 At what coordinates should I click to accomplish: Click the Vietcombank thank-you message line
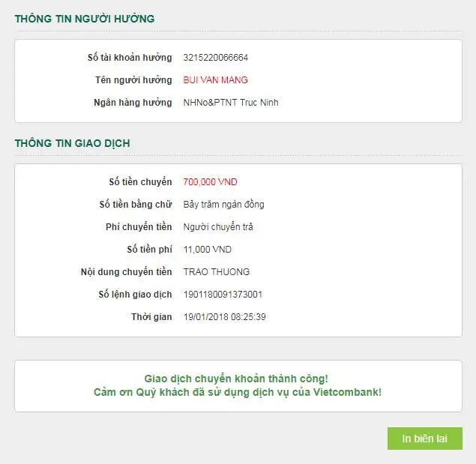[237, 392]
